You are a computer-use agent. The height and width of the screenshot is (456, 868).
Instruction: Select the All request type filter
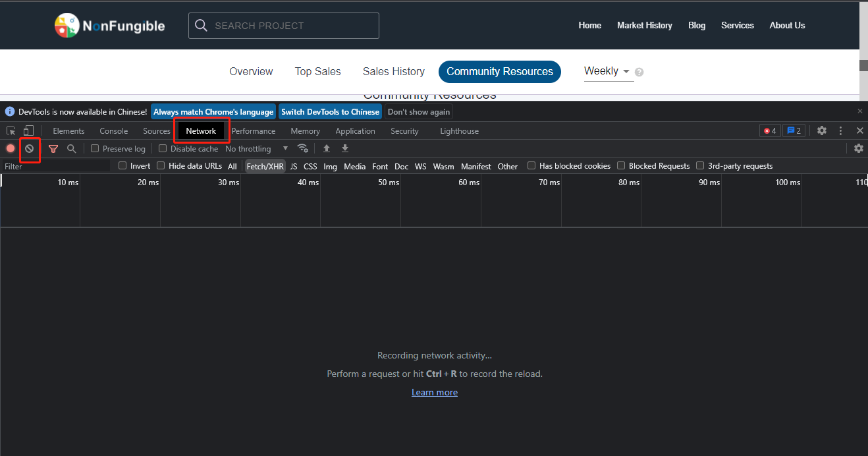click(232, 167)
